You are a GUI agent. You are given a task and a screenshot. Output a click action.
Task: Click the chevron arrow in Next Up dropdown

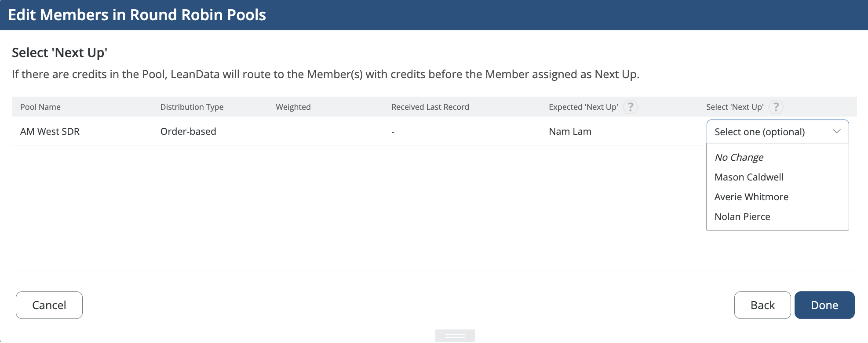point(836,131)
